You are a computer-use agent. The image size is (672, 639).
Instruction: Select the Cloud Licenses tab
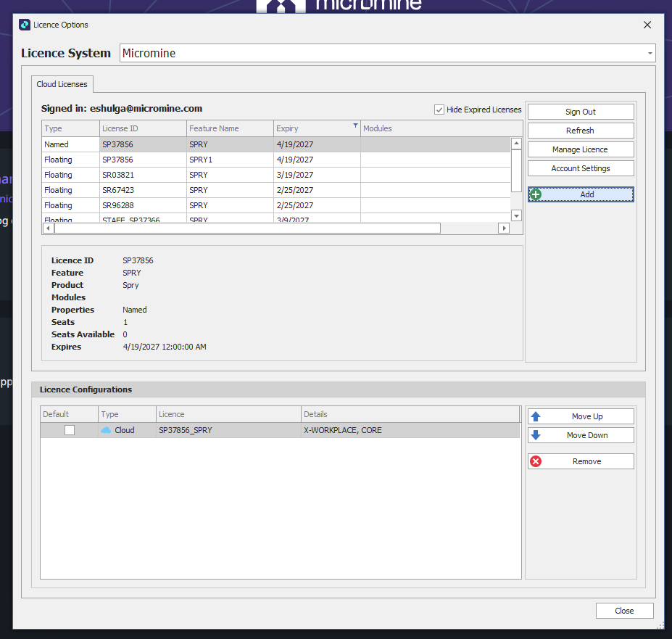point(62,84)
